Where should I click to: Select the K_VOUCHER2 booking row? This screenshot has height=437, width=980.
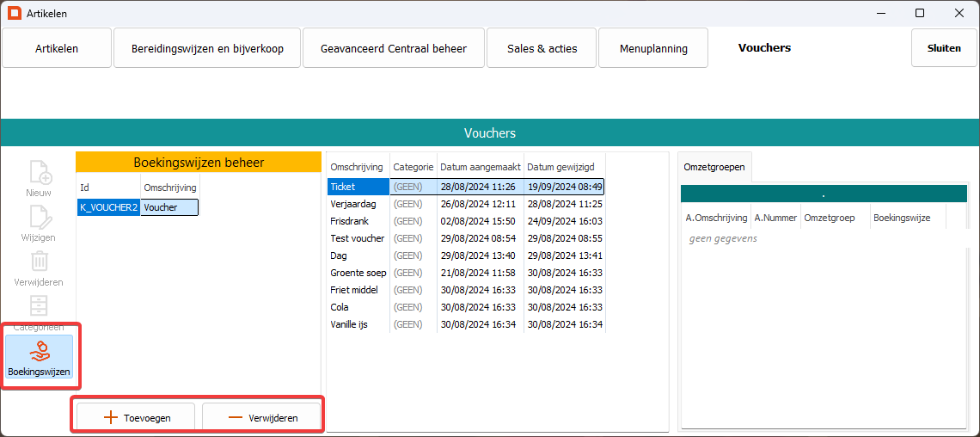pos(108,207)
